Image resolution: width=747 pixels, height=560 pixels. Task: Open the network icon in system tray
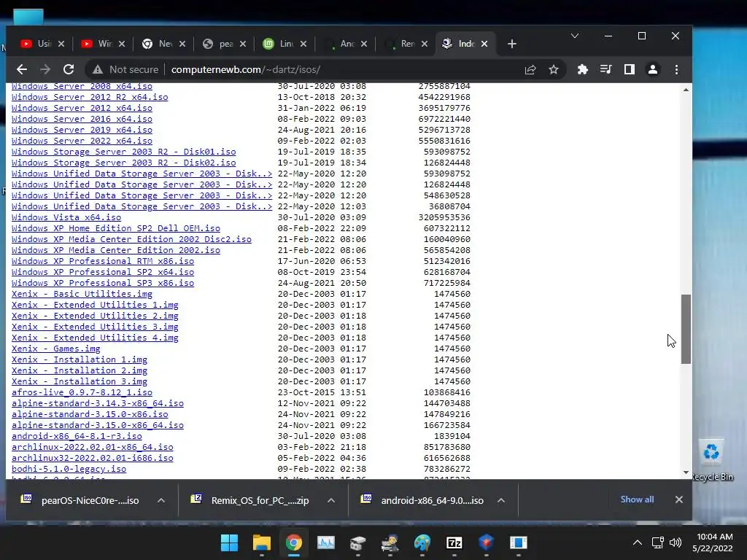[658, 542]
